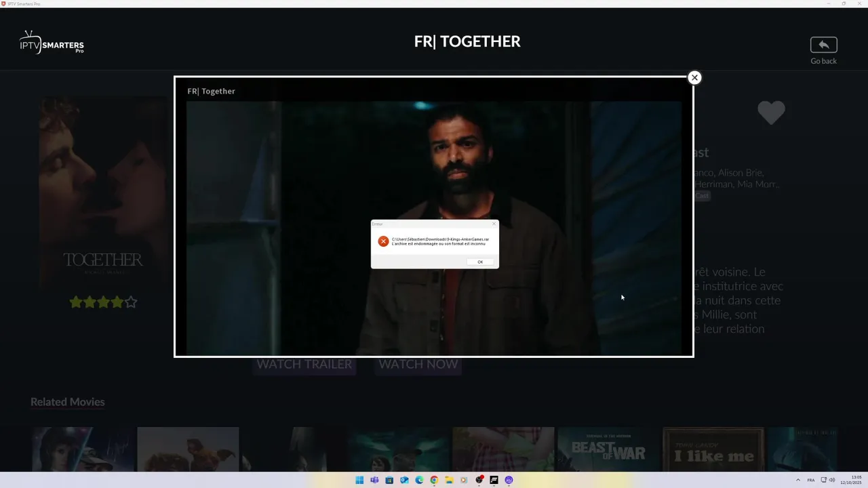The image size is (868, 488).
Task: Open Microsoft Teams from the taskbar
Action: click(x=374, y=480)
